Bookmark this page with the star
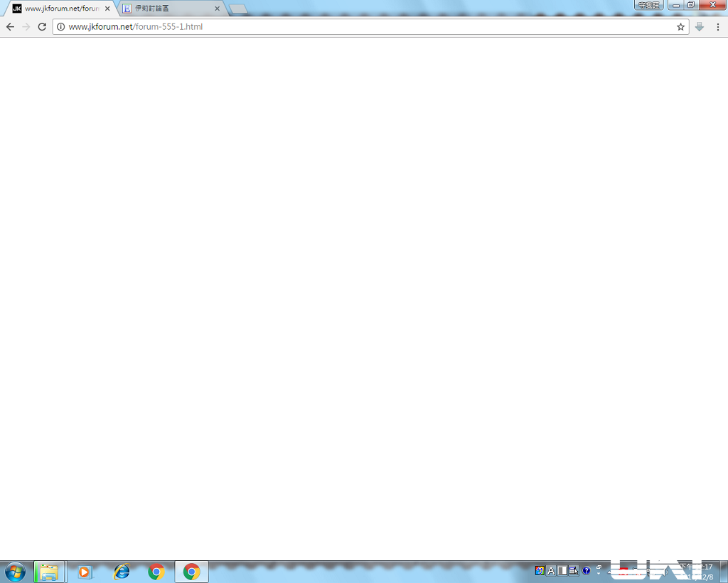The image size is (728, 583). tap(680, 27)
